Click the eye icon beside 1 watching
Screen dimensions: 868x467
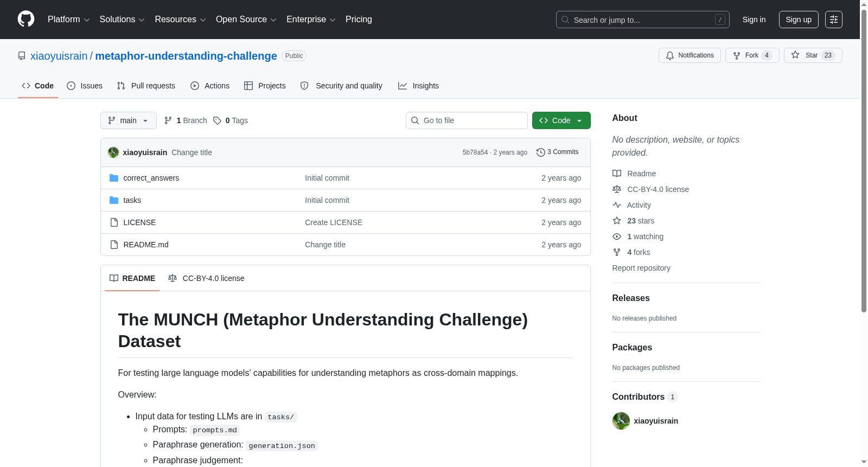617,236
